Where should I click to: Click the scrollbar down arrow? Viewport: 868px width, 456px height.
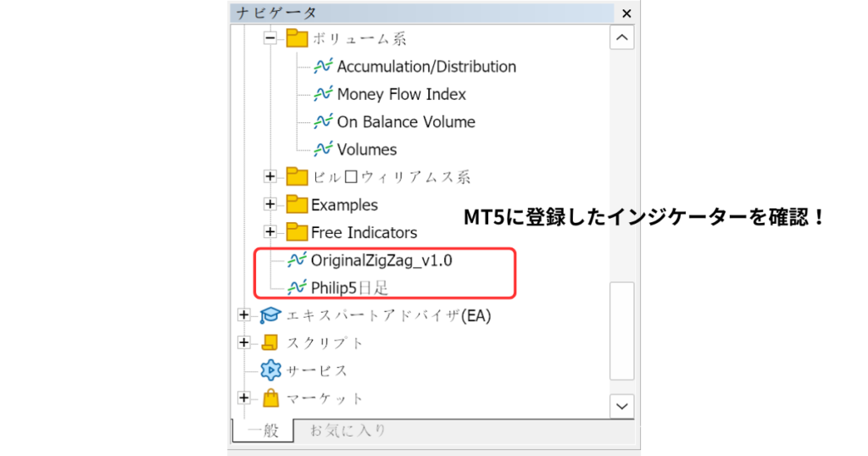point(621,406)
